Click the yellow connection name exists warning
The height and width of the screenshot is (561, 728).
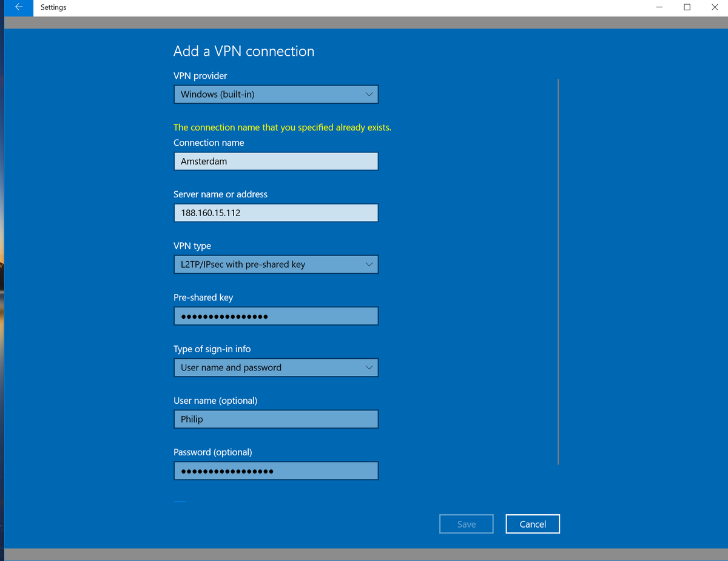[283, 127]
